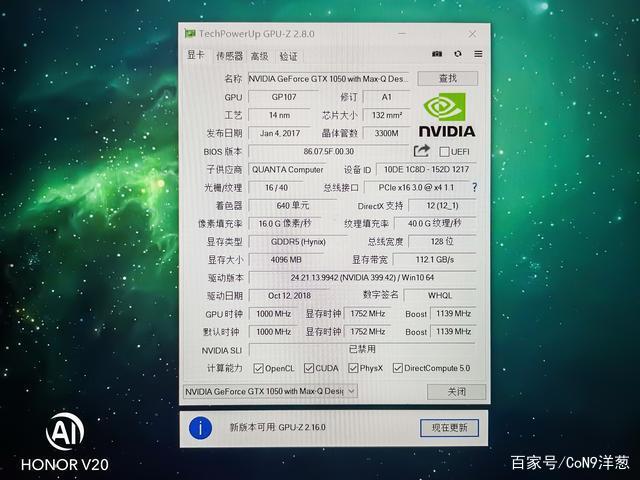Click the Jan 4, 2017 release date
This screenshot has height=480, width=640.
(x=280, y=133)
